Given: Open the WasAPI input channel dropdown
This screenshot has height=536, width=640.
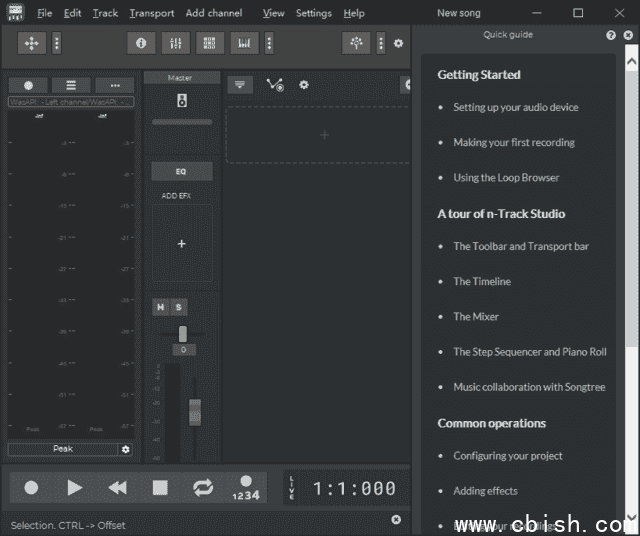Looking at the screenshot, I should coord(71,102).
